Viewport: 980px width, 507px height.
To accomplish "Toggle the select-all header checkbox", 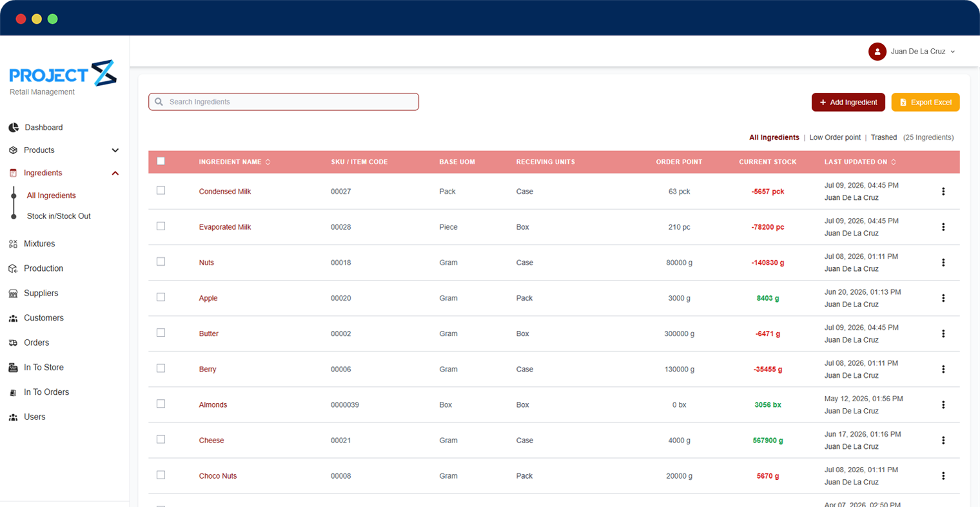I will [x=161, y=161].
